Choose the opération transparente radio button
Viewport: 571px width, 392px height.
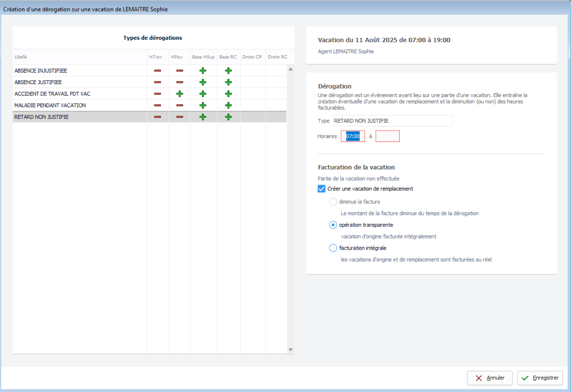tap(333, 225)
